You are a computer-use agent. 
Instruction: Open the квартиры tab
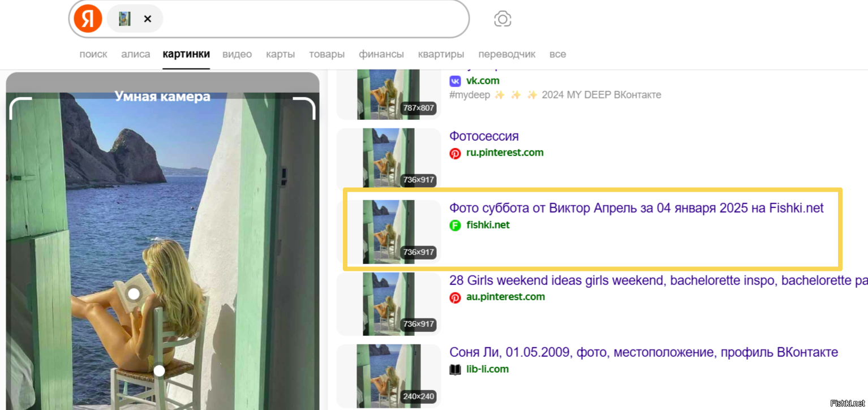441,54
